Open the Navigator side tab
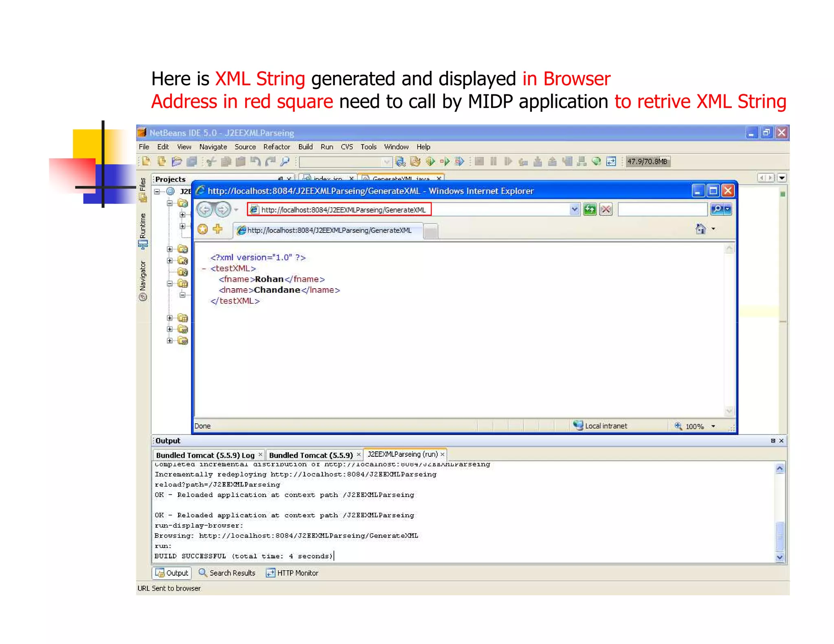Viewport: 834px width, 644px height. [143, 281]
